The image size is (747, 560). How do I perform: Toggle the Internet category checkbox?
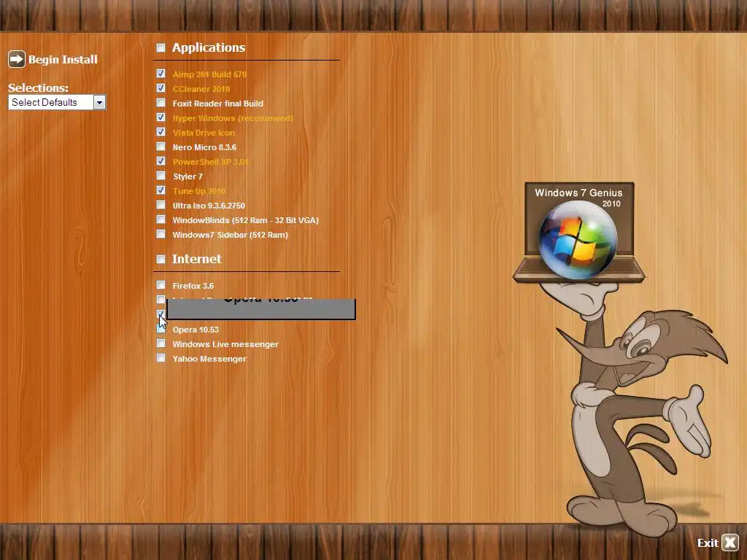[x=161, y=259]
